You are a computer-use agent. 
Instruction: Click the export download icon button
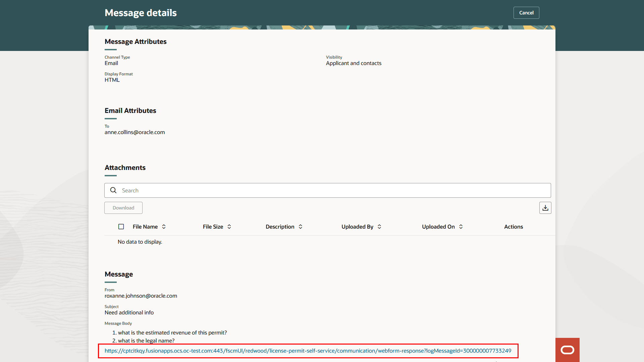pyautogui.click(x=545, y=208)
